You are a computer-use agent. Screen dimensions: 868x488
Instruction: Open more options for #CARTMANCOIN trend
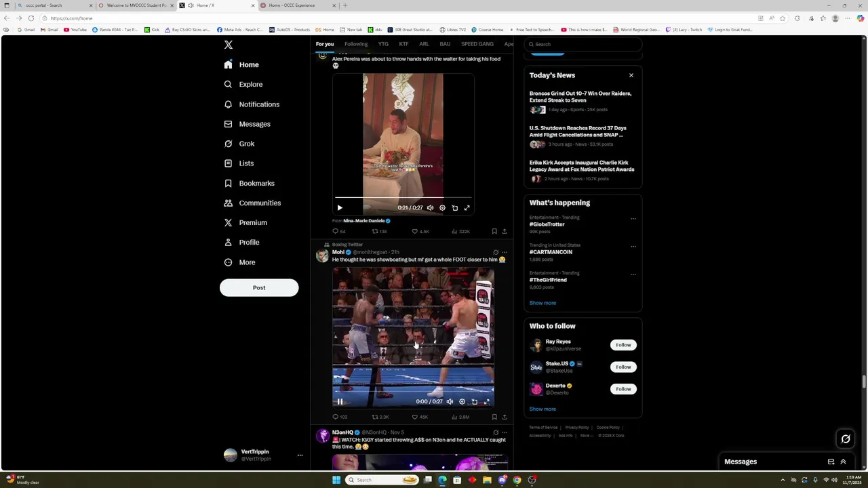tap(633, 247)
